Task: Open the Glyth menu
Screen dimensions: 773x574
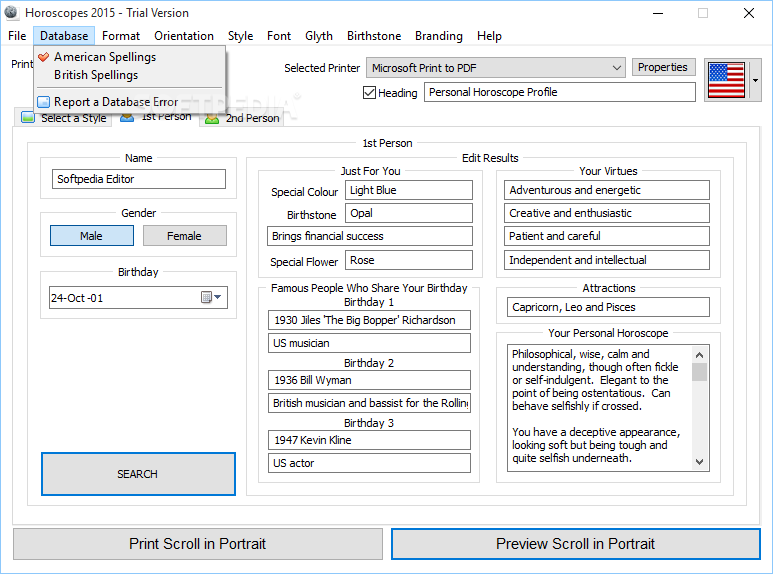Action: point(318,36)
